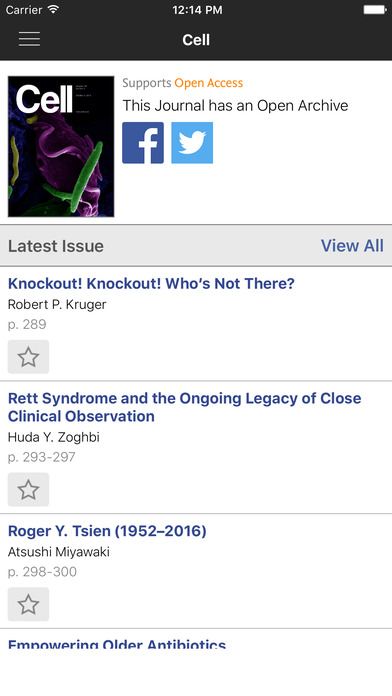This screenshot has height=696, width=392.
Task: Open the Empowering Older Antibiotics article
Action: point(117,644)
